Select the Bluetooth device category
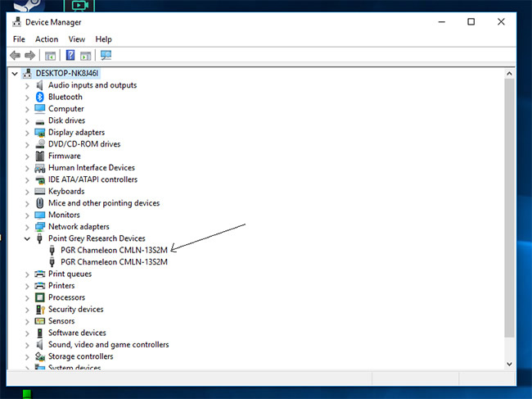Screen dimensions: 532x399 click(x=65, y=97)
